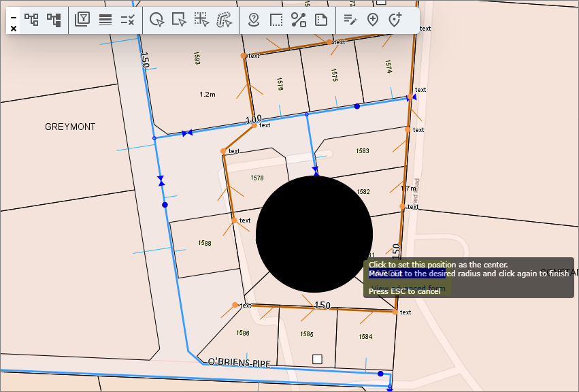Click the add location pin icon
Viewport: 579px width, 392px height.
(373, 20)
